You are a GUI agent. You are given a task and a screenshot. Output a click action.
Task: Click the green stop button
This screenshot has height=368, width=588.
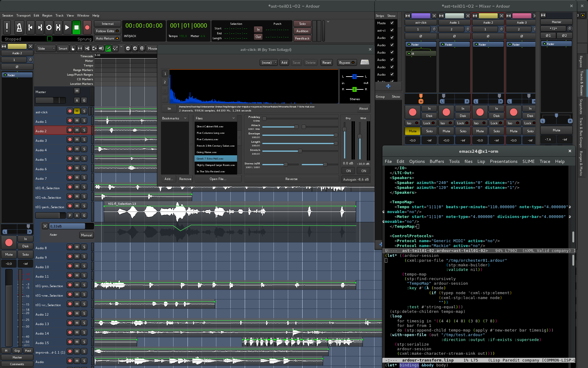(x=76, y=27)
